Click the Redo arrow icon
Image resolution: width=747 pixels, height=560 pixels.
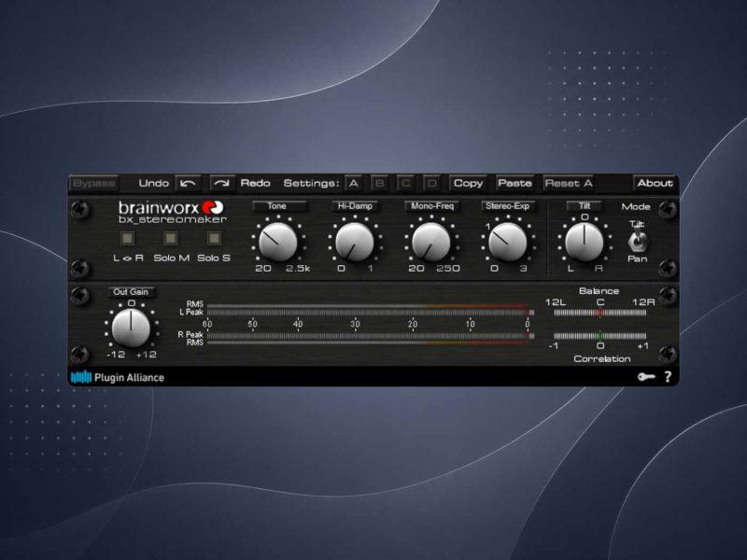click(x=222, y=183)
